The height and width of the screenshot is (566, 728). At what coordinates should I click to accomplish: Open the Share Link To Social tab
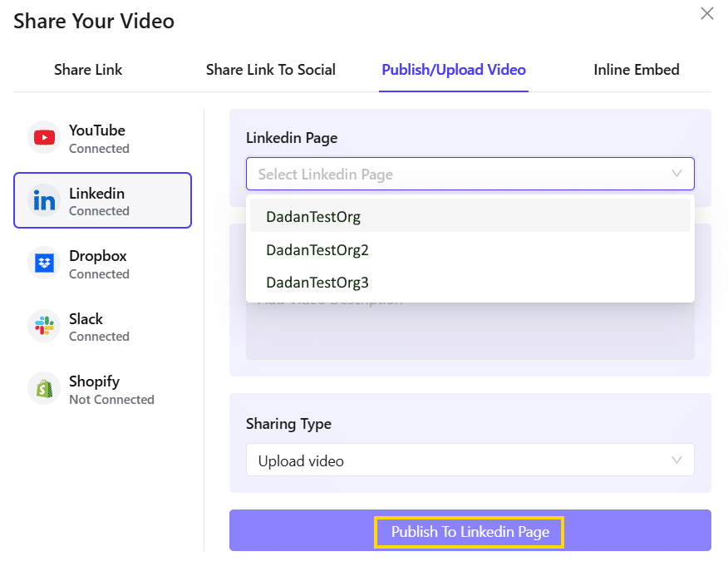271,70
